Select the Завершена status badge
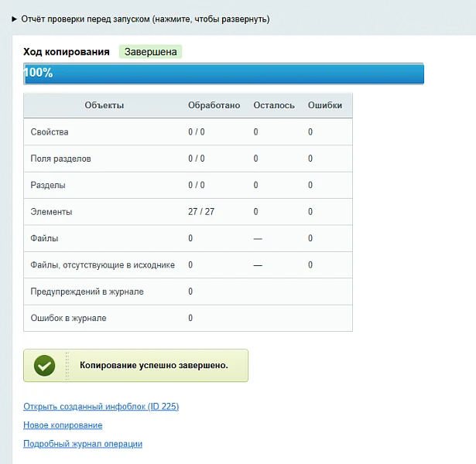This screenshot has width=476, height=464. pyautogui.click(x=151, y=52)
